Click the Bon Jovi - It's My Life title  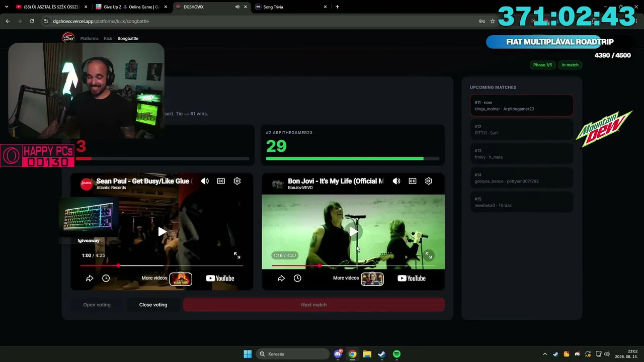[x=336, y=181]
